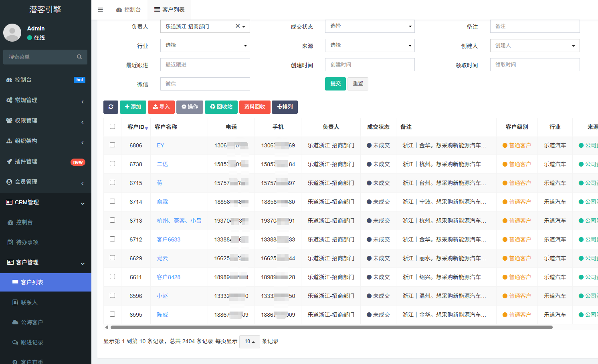
Task: Click the 操作 button
Action: pos(190,107)
